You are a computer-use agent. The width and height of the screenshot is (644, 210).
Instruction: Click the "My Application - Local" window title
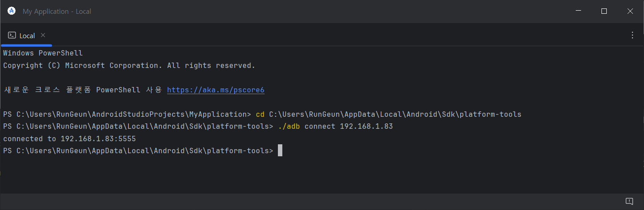coord(57,12)
